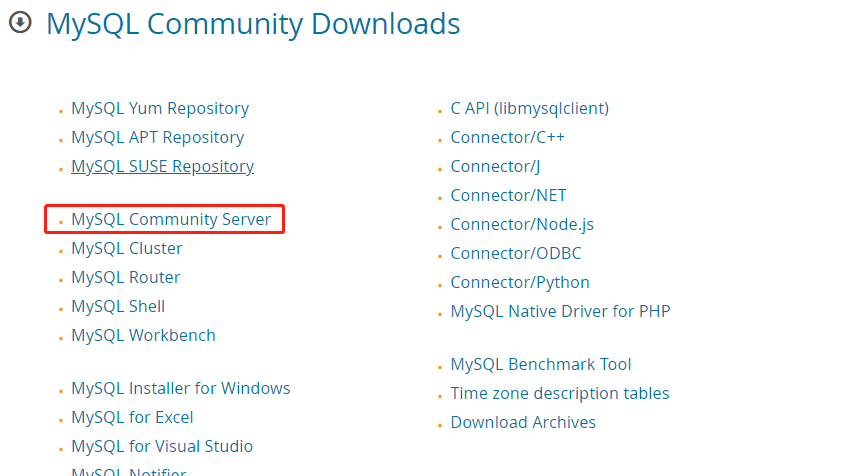Select the MySQL Router link
Image resolution: width=846 pixels, height=476 pixels.
pyautogui.click(x=126, y=277)
